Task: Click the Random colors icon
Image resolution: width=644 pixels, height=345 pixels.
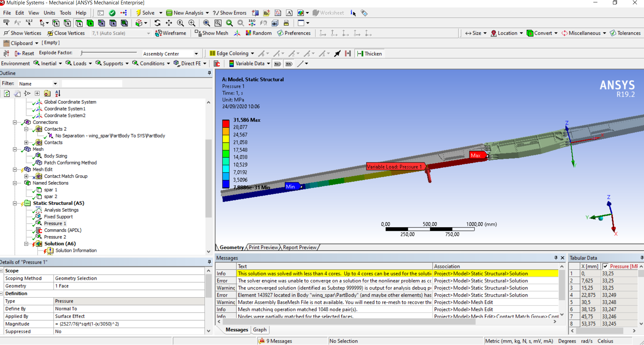Action: coord(258,33)
